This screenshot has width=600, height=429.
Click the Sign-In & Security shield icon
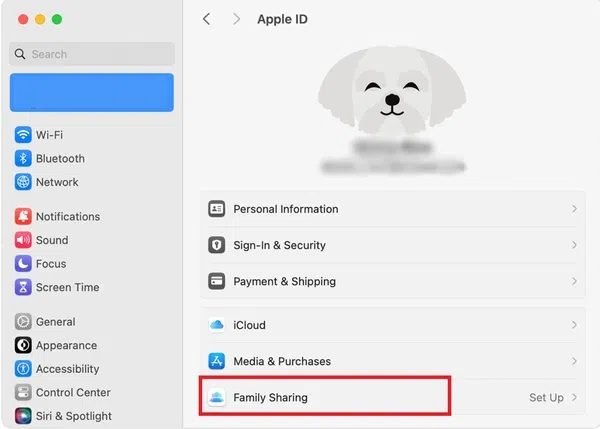[x=217, y=245]
